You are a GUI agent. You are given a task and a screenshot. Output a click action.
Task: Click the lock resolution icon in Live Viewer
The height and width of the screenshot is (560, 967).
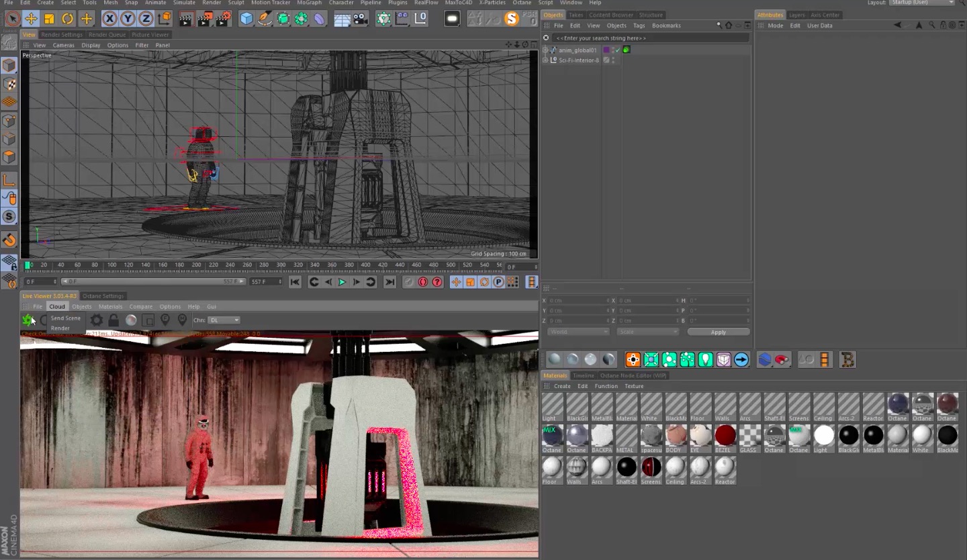point(113,320)
